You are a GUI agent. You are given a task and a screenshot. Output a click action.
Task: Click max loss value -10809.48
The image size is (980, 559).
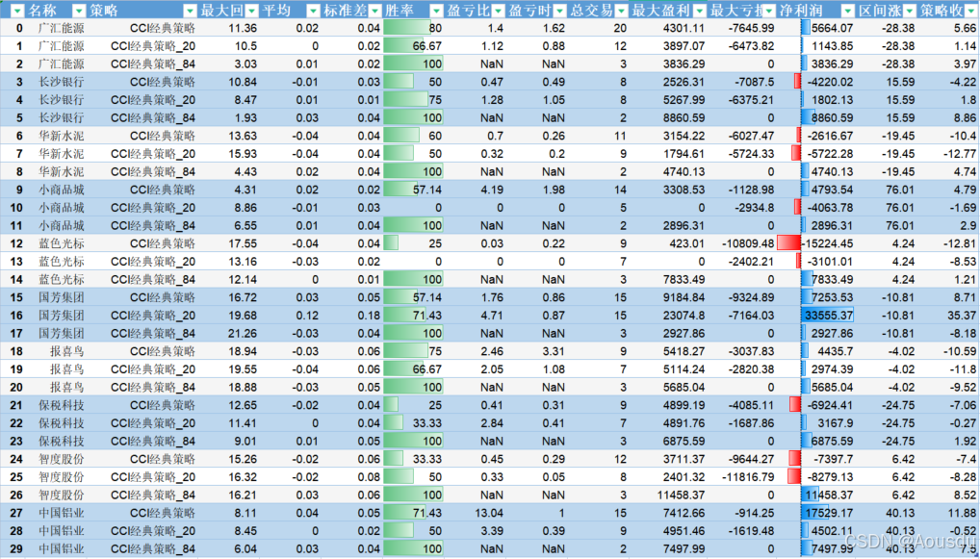point(749,243)
